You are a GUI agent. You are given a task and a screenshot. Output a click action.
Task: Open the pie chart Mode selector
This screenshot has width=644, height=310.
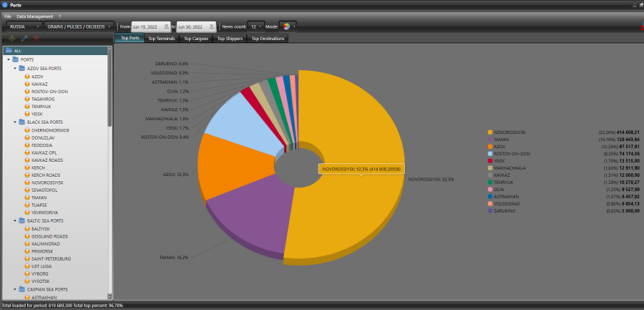click(288, 26)
